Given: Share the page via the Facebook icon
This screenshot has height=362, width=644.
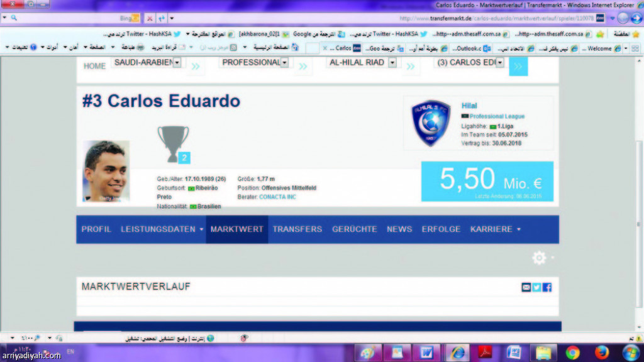Looking at the screenshot, I should [547, 287].
